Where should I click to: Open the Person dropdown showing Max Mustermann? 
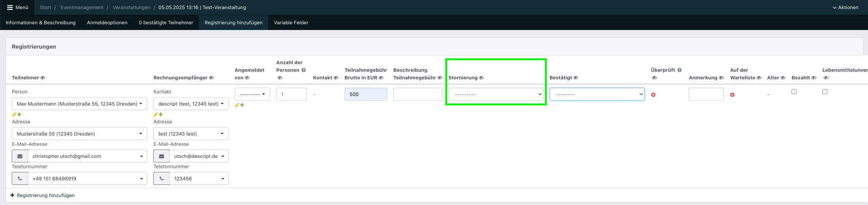[79, 104]
